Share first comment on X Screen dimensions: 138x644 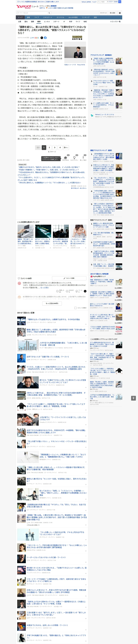[85, 291]
